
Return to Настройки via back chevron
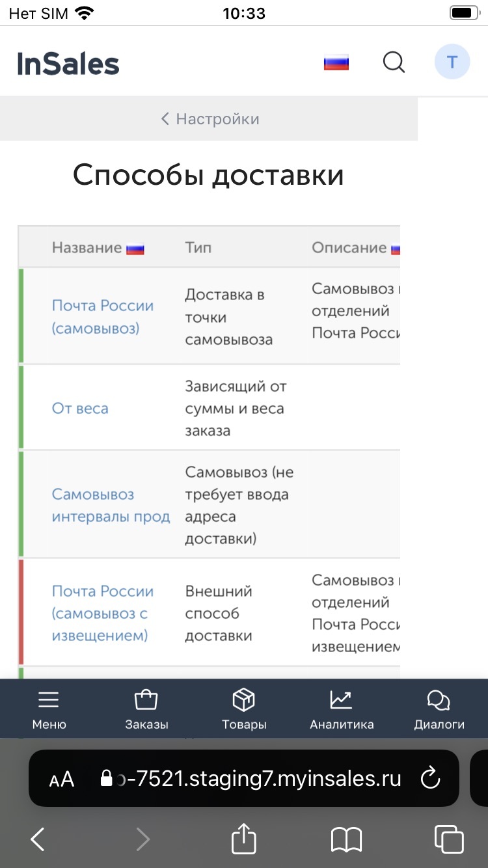point(210,119)
